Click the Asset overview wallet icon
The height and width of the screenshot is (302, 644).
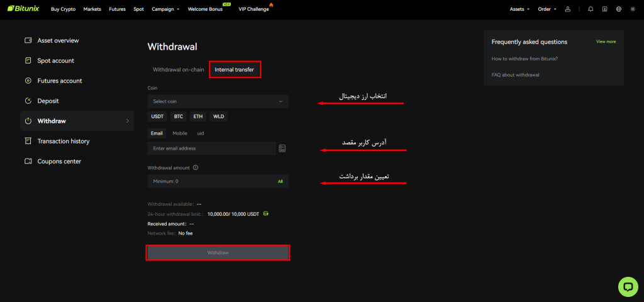[28, 41]
